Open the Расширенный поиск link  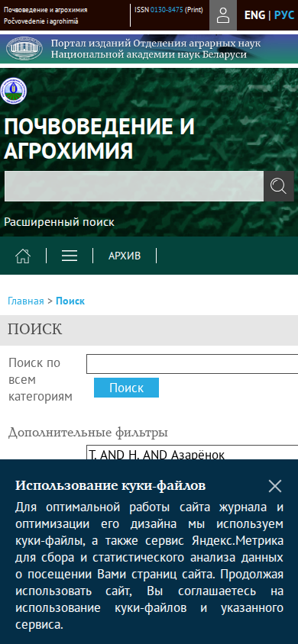pyautogui.click(x=59, y=222)
